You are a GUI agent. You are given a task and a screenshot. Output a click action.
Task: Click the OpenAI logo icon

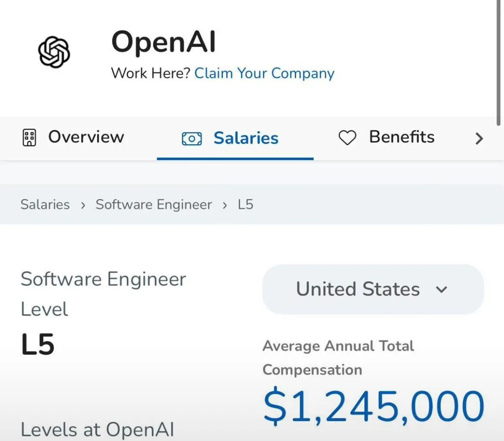pos(54,52)
